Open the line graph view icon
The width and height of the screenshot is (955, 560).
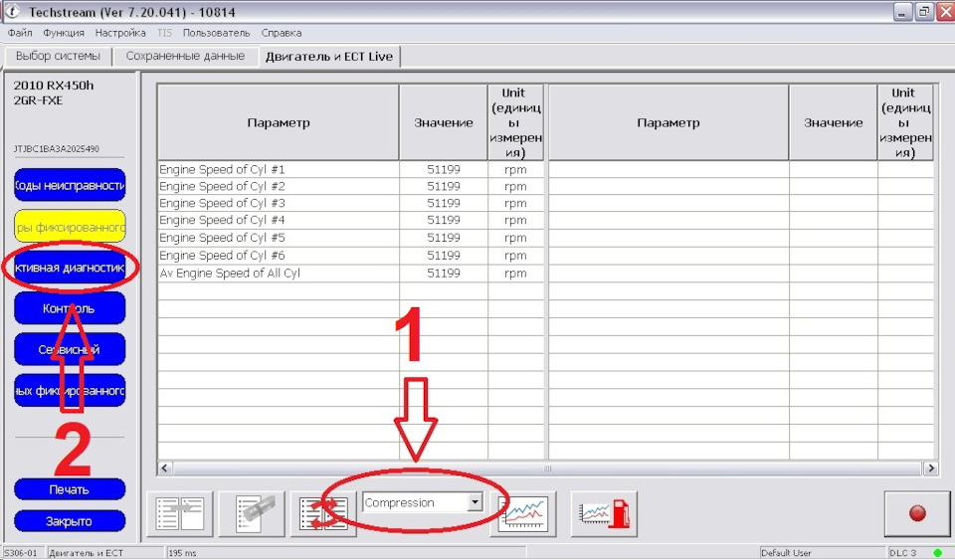coord(523,514)
